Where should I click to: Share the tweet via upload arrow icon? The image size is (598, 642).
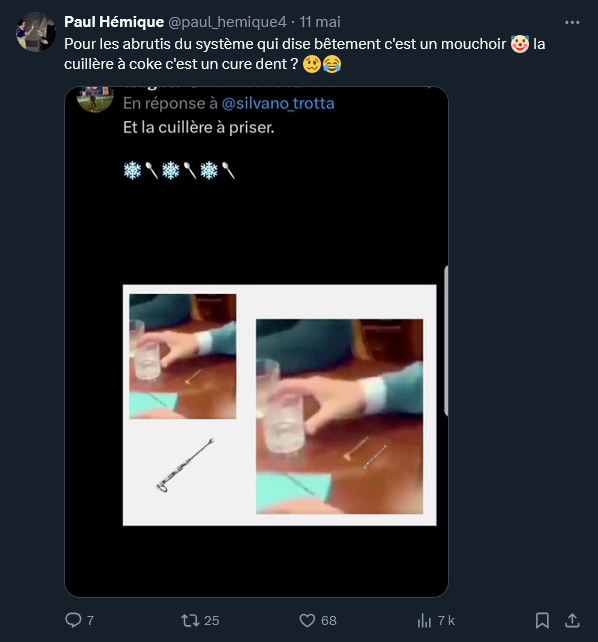click(572, 620)
